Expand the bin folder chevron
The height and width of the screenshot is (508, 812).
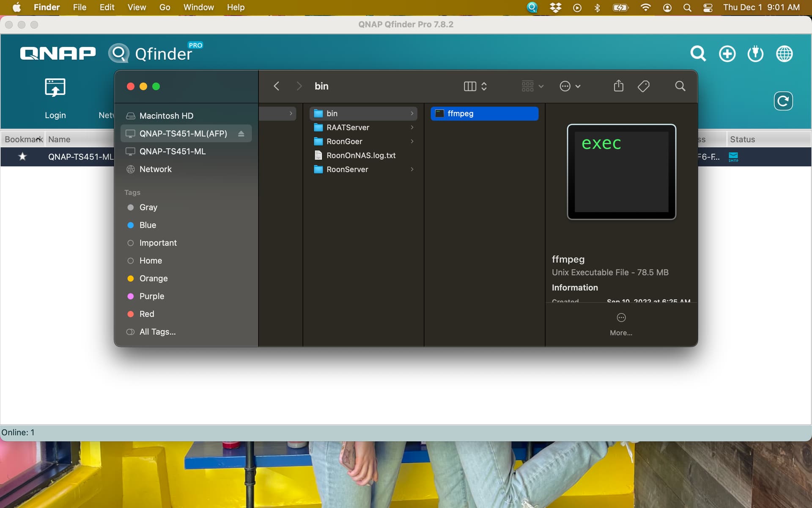412,113
